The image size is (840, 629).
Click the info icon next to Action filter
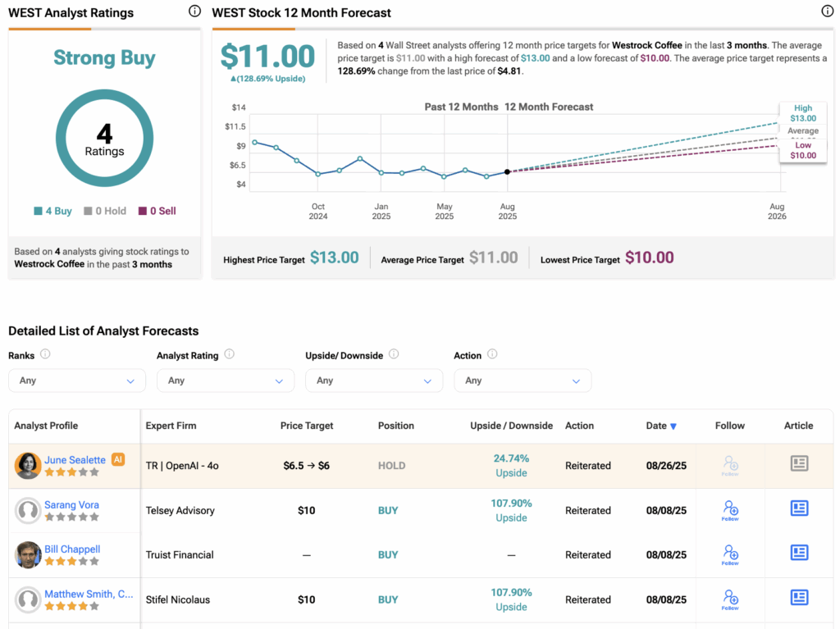pos(492,354)
